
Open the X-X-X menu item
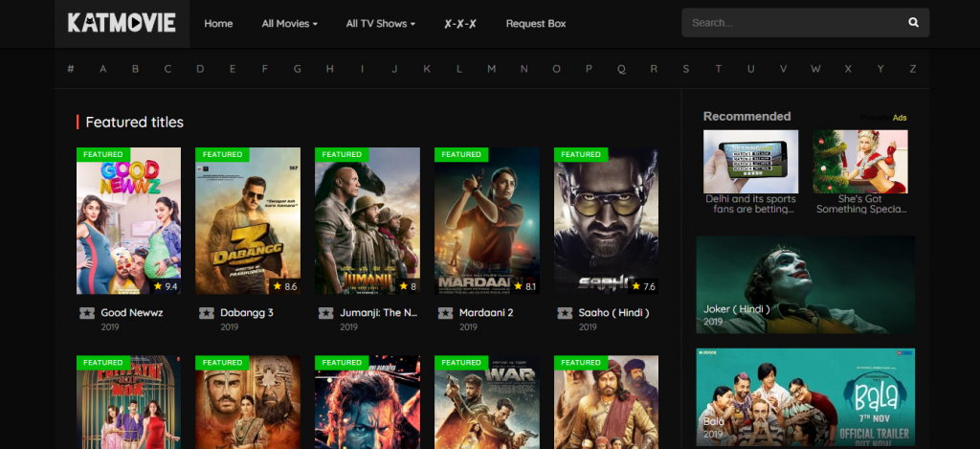pos(460,24)
